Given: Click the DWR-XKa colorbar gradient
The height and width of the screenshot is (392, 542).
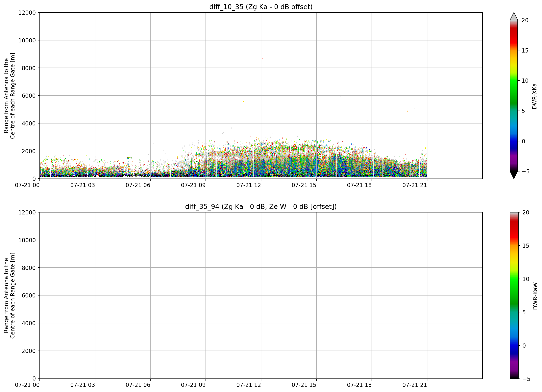Looking at the screenshot, I should pyautogui.click(x=514, y=96).
